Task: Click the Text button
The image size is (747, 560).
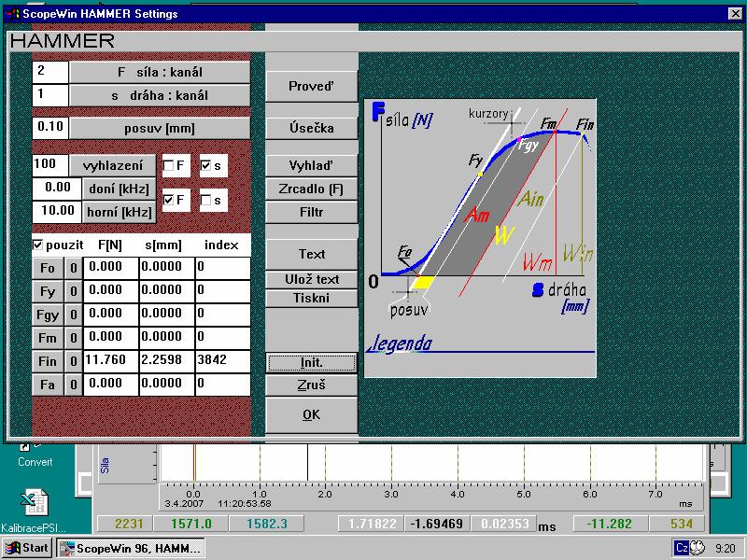Action: pos(312,254)
